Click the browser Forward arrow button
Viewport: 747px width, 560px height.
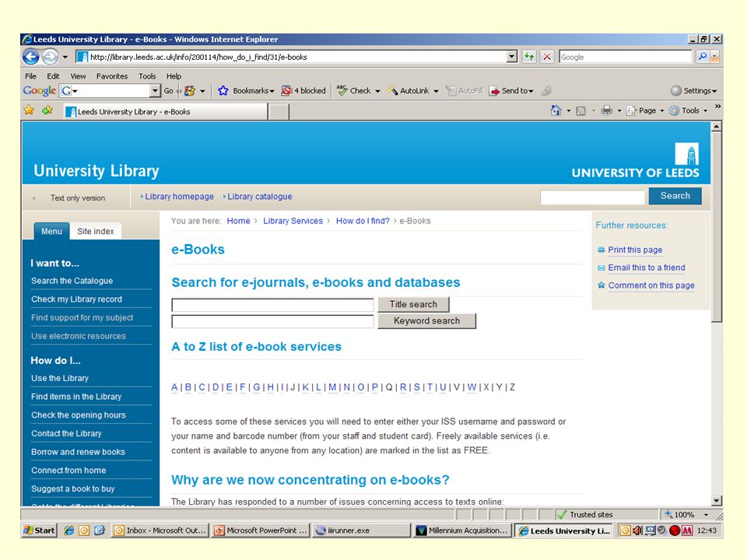50,57
